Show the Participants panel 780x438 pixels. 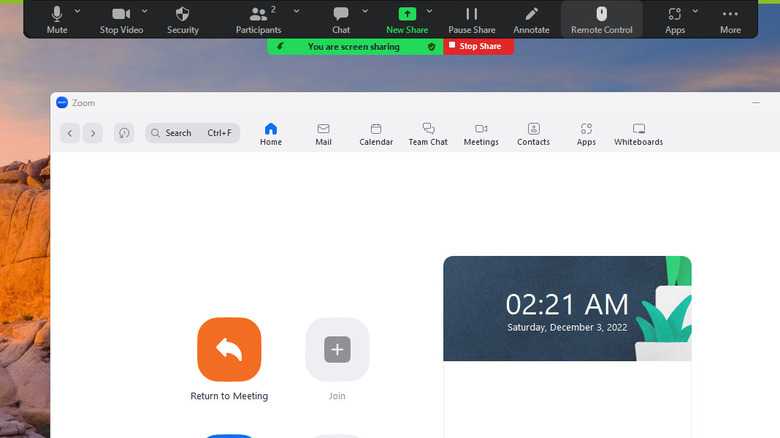258,20
